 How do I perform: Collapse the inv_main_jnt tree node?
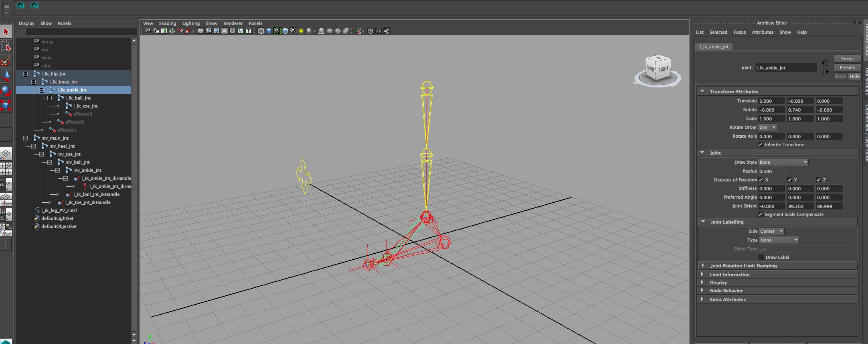(26, 138)
